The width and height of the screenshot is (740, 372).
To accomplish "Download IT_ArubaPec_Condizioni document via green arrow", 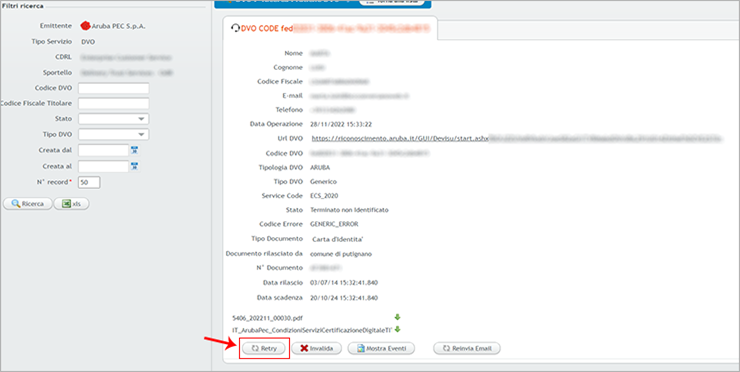I will 397,329.
